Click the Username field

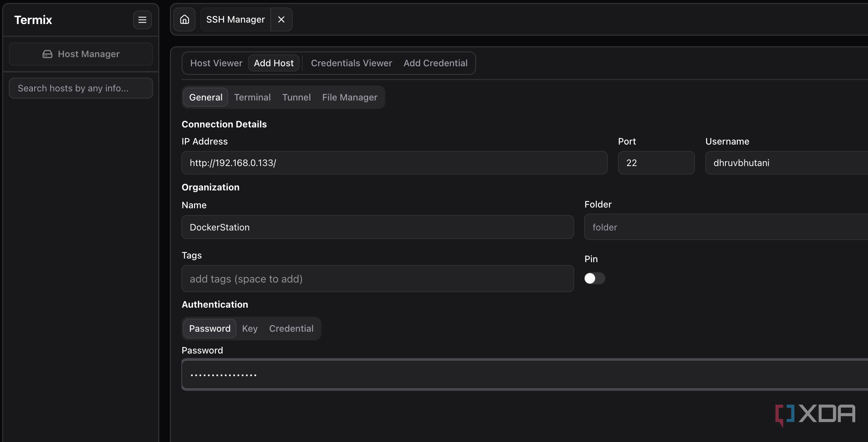pyautogui.click(x=787, y=163)
